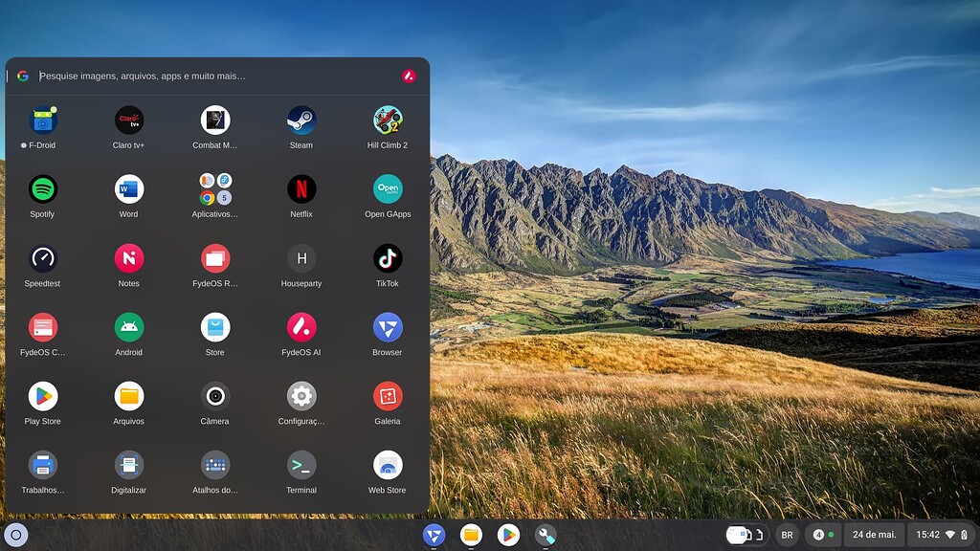Open the Spotify app
This screenshot has height=551, width=980.
[x=42, y=188]
